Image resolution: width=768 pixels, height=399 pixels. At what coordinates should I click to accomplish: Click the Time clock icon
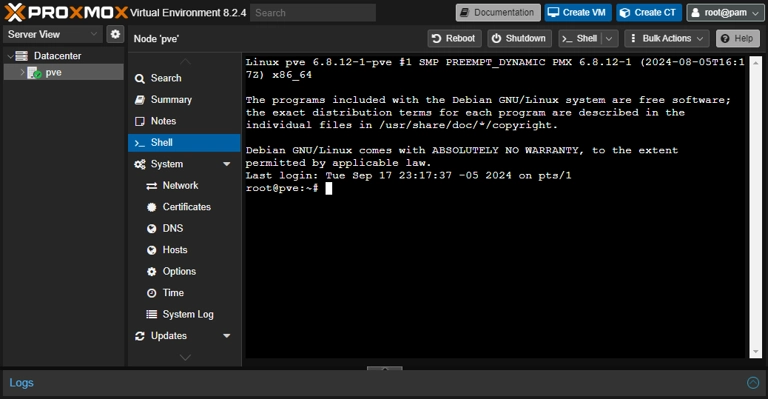coord(152,293)
